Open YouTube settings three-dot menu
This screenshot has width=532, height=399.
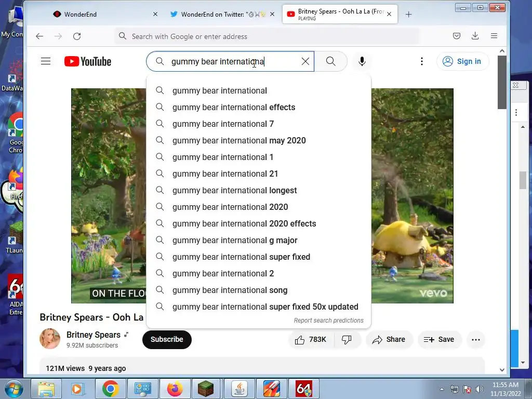point(422,61)
